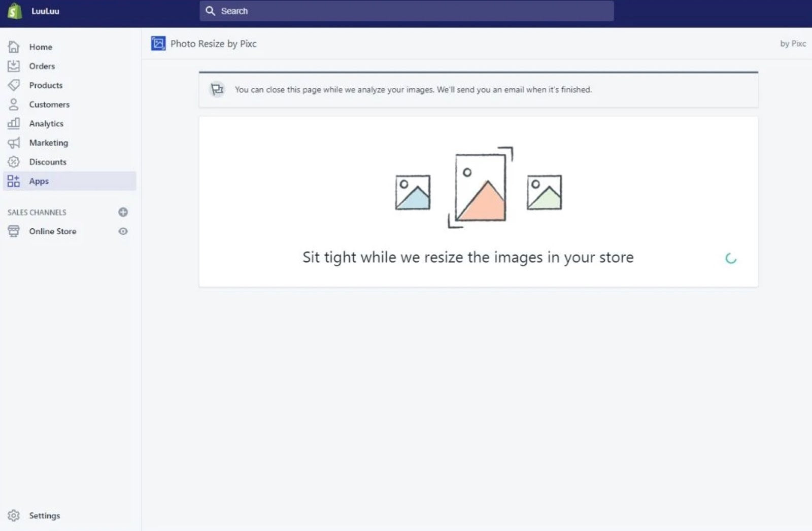Select the Home icon in sidebar
This screenshot has width=812, height=531.
click(x=14, y=47)
